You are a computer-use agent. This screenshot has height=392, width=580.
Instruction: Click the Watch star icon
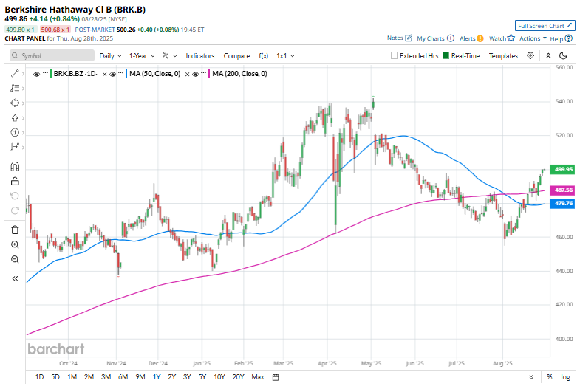511,38
